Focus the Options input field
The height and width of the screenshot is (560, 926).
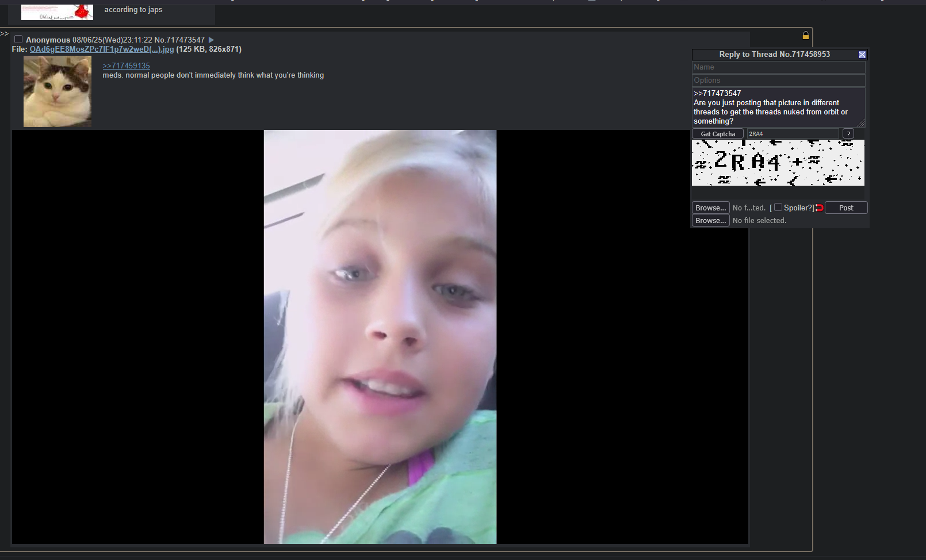778,80
